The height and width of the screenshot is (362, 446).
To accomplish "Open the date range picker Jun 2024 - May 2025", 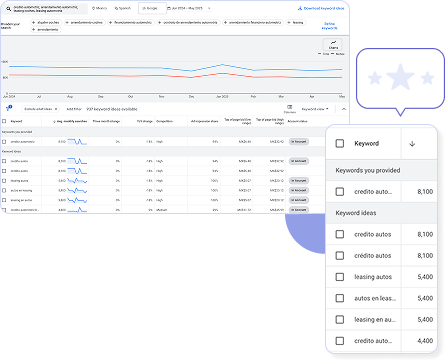I will click(185, 8).
